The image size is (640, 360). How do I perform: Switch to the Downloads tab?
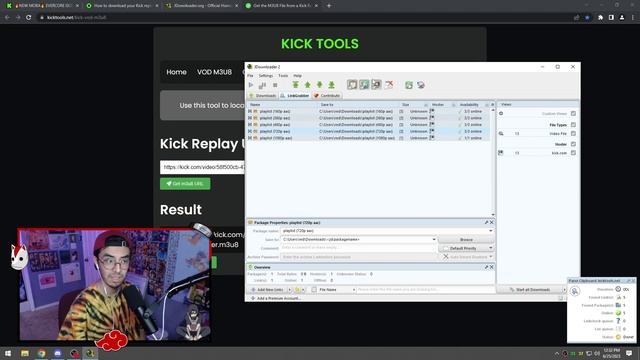[x=262, y=96]
